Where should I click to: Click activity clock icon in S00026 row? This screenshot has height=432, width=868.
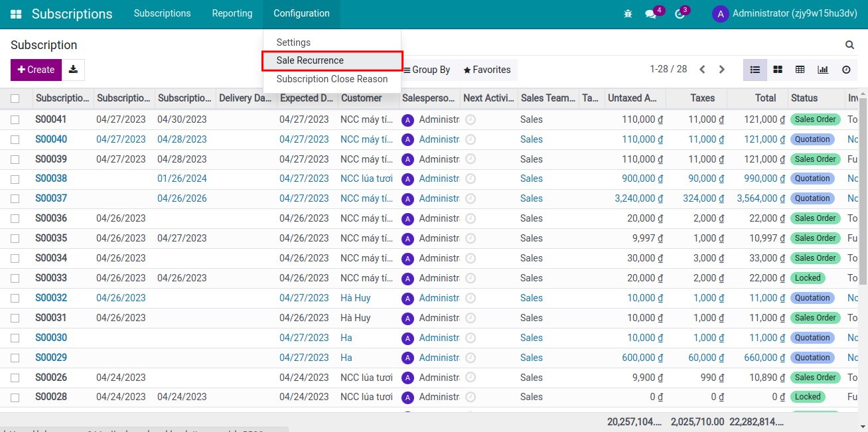[470, 378]
